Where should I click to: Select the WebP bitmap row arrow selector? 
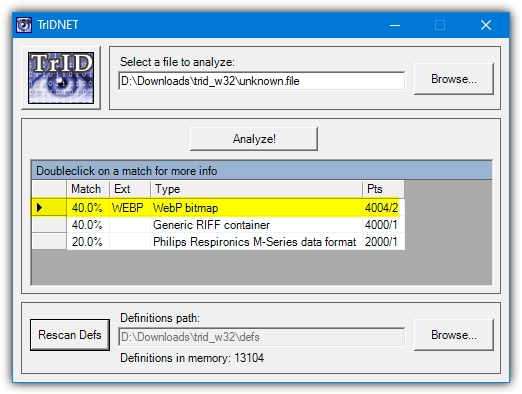(x=49, y=208)
